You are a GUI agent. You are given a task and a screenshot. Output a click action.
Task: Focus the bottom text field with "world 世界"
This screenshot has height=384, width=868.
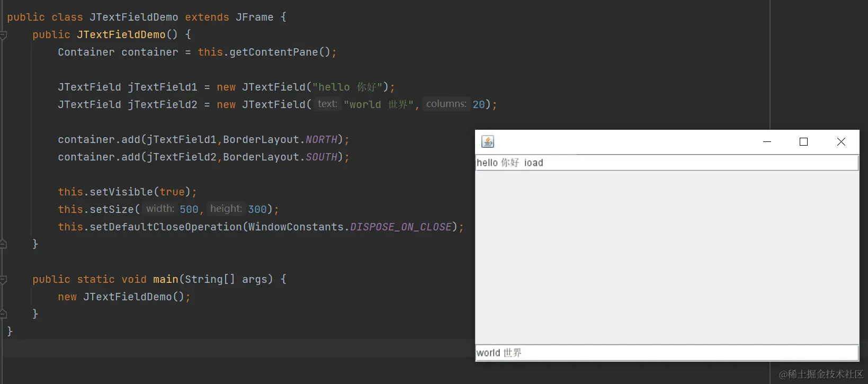coord(667,353)
